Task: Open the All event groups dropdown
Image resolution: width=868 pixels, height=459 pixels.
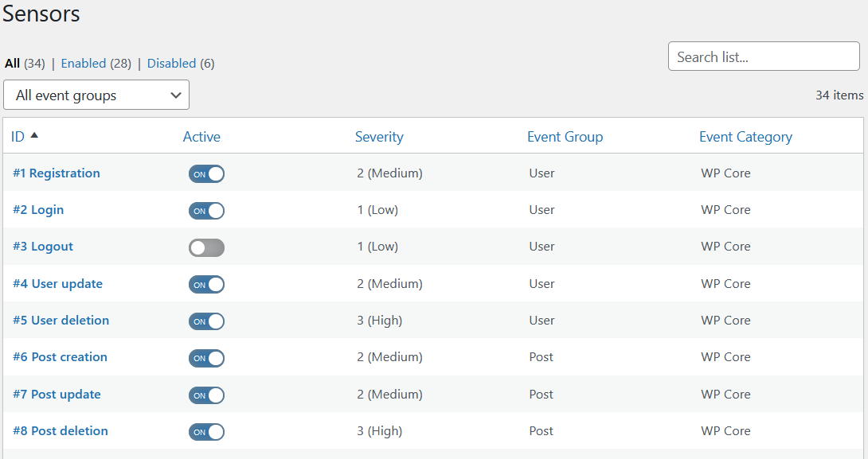Action: [x=96, y=95]
